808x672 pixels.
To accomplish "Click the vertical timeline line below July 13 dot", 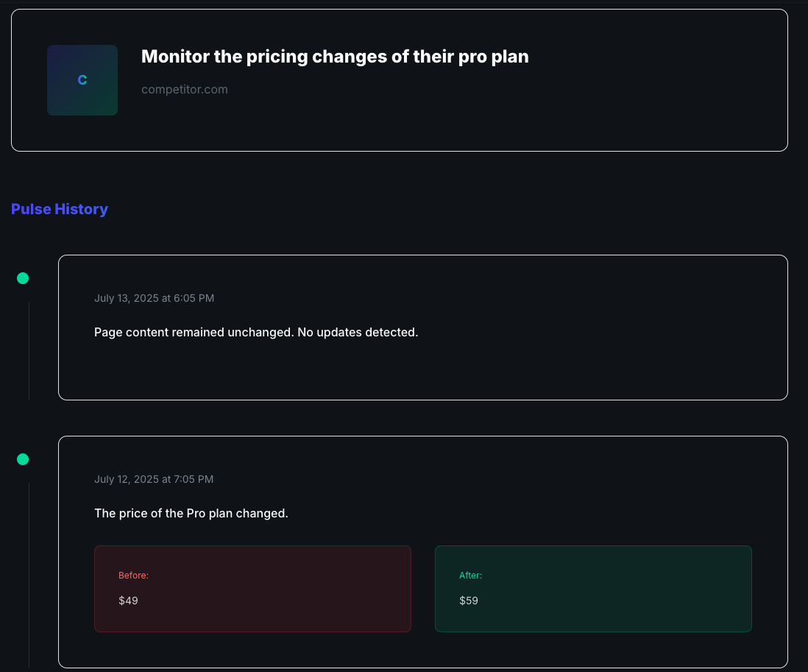I will coord(29,351).
